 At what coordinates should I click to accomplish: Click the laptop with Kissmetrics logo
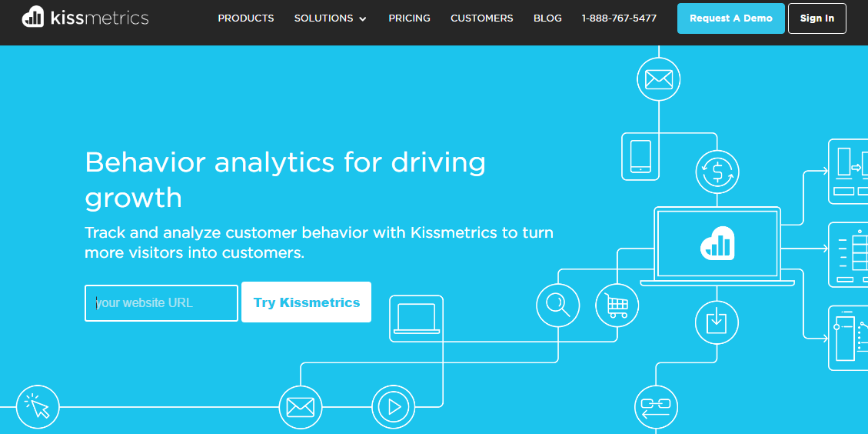tap(717, 245)
